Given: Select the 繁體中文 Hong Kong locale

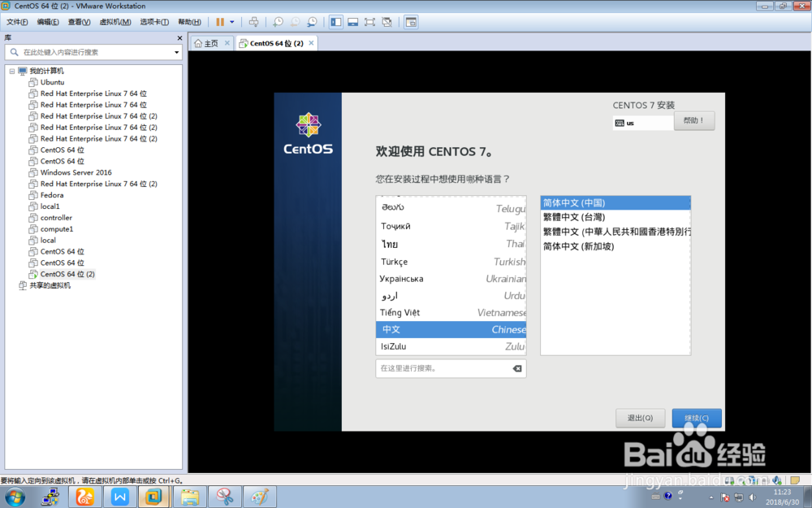Looking at the screenshot, I should [615, 232].
